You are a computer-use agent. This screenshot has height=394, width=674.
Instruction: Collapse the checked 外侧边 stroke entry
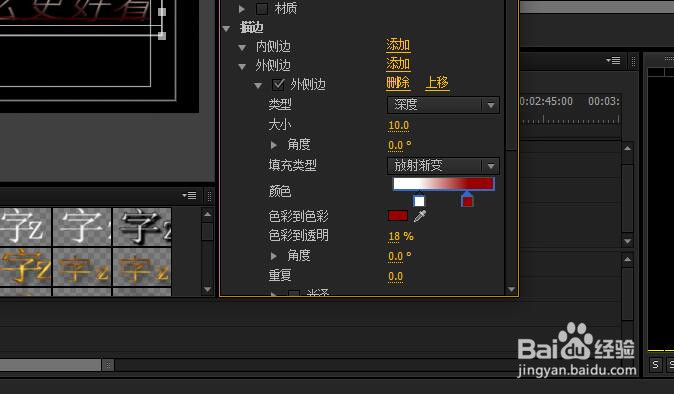click(x=258, y=86)
